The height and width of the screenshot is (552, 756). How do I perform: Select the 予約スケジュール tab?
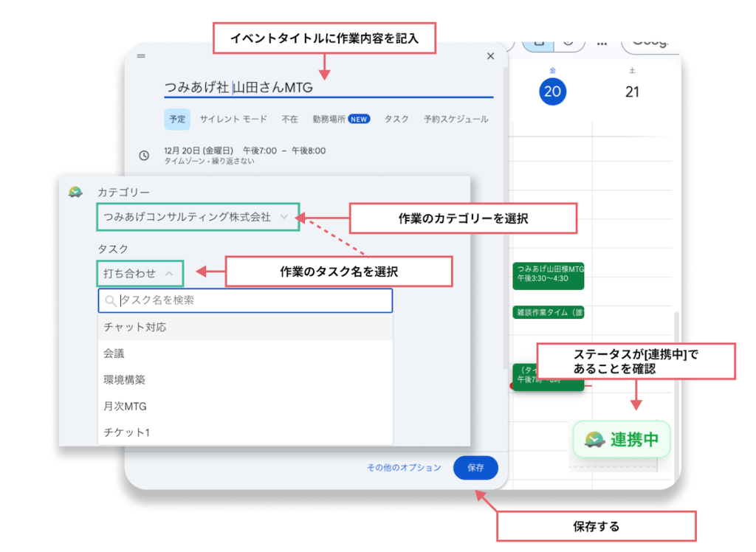tap(456, 119)
